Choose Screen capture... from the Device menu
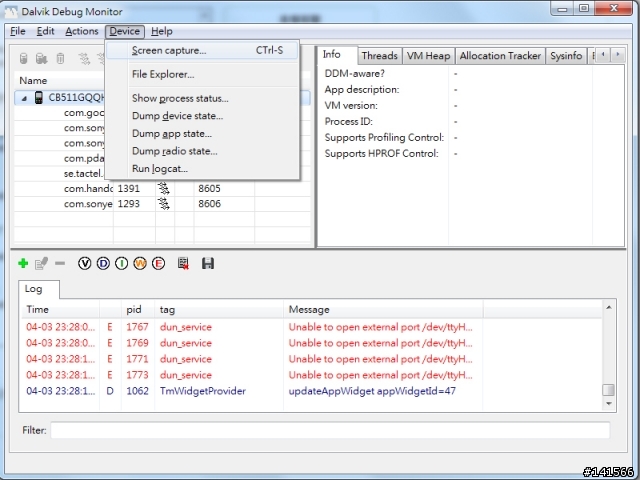 pyautogui.click(x=202, y=51)
